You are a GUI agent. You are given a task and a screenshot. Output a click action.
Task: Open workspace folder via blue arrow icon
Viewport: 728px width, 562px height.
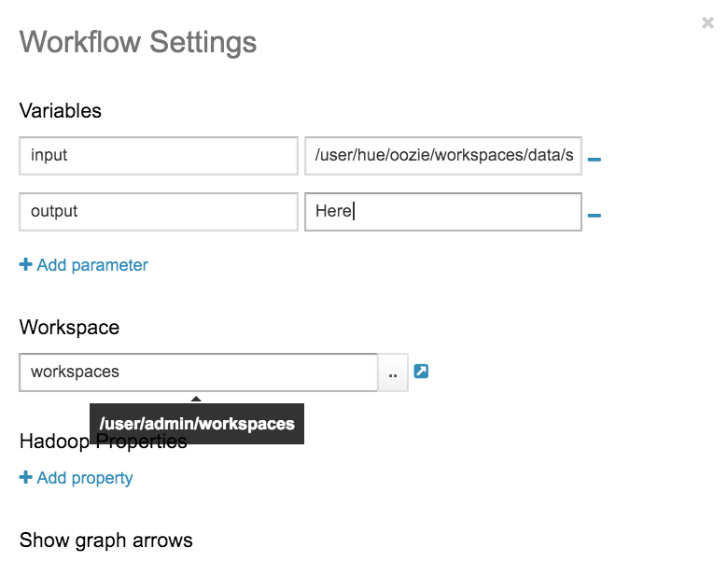point(421,372)
